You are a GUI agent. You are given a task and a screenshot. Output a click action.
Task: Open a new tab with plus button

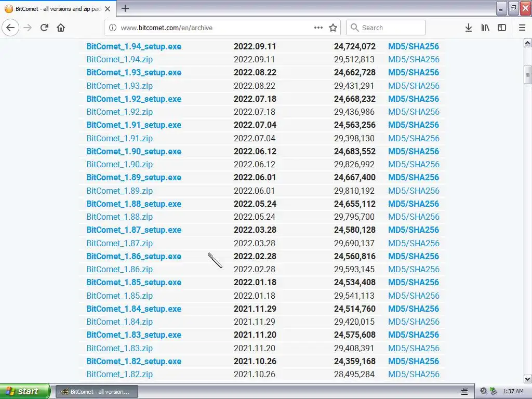(x=125, y=8)
